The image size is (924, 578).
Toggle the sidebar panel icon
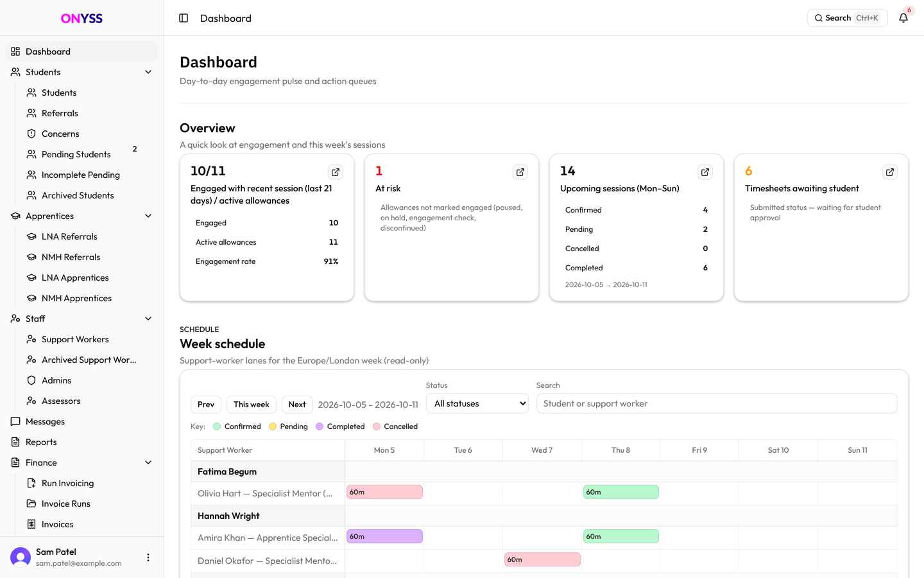click(x=184, y=18)
